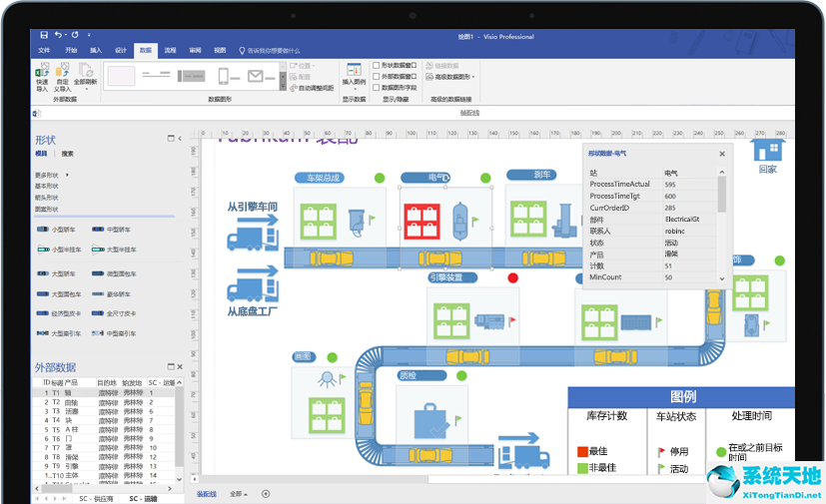Switch to the SC - 运输 data tab
This screenshot has height=504, width=826.
[143, 498]
